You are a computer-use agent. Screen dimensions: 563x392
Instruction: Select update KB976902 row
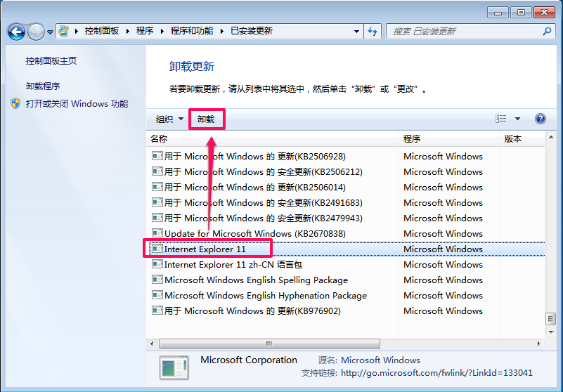pos(346,311)
